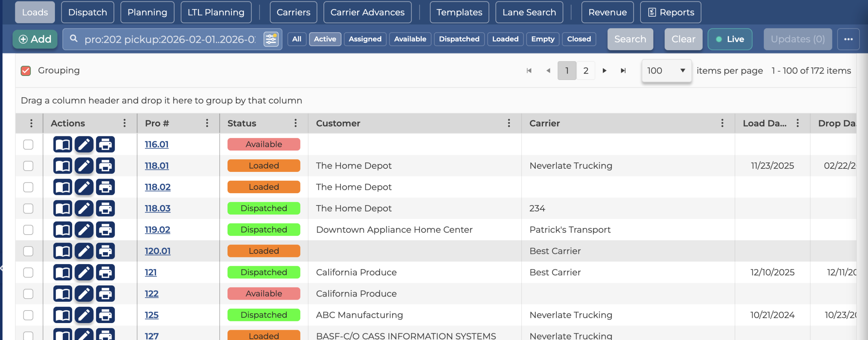Toggle the Live updates button
Viewport: 868px width, 340px height.
pos(730,39)
